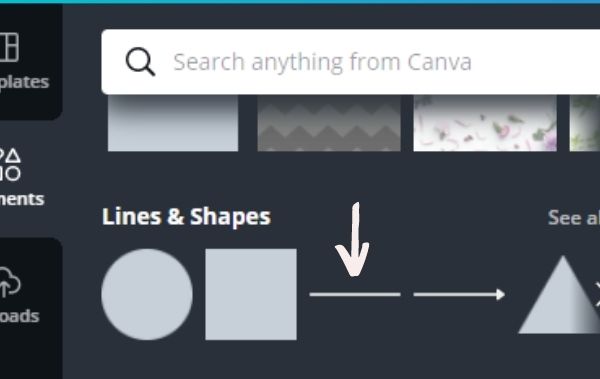Add the circle shape
The image size is (600, 379).
coord(147,294)
